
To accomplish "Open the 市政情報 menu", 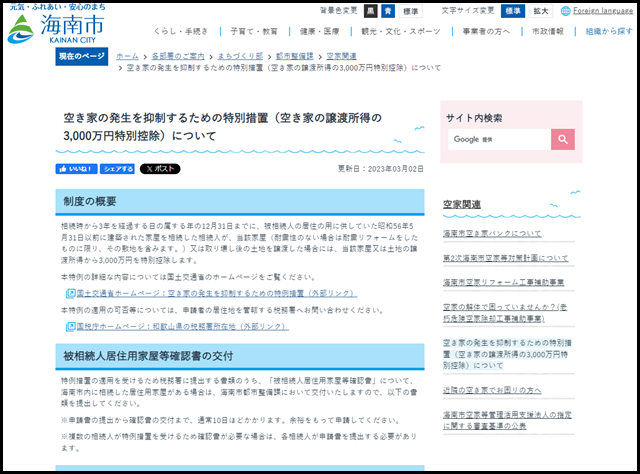I will coord(548,31).
